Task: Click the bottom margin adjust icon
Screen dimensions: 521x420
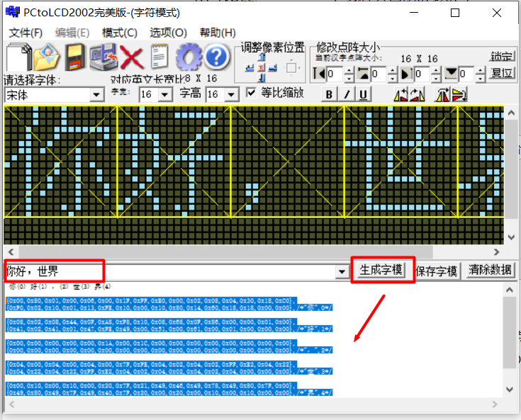Action: [x=451, y=74]
